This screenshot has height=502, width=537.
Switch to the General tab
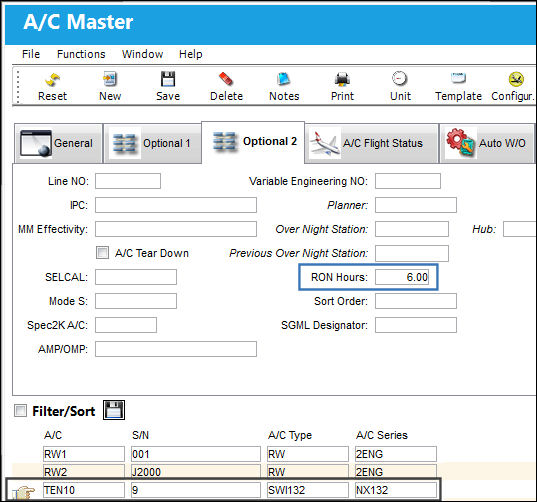tap(58, 143)
